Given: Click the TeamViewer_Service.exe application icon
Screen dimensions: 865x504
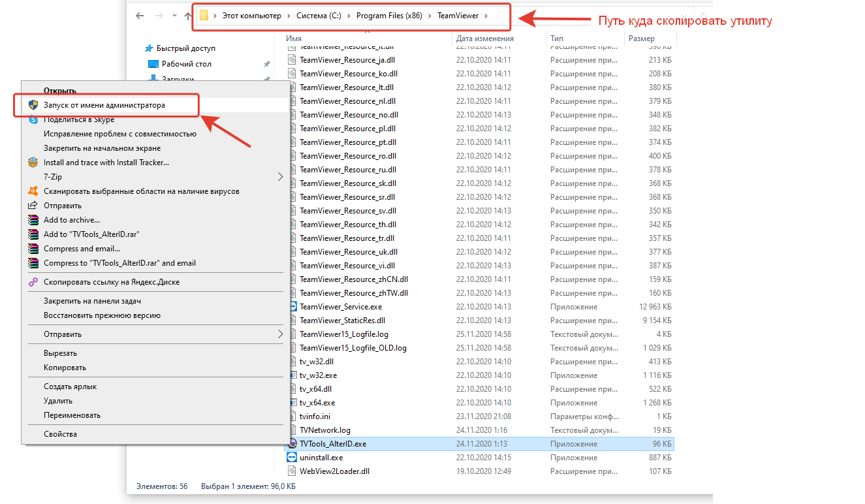Looking at the screenshot, I should click(292, 307).
